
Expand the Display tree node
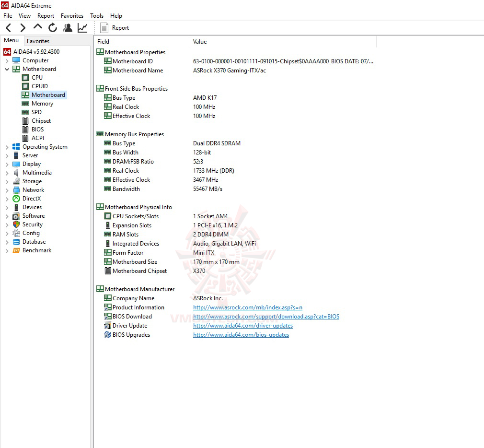pos(7,165)
